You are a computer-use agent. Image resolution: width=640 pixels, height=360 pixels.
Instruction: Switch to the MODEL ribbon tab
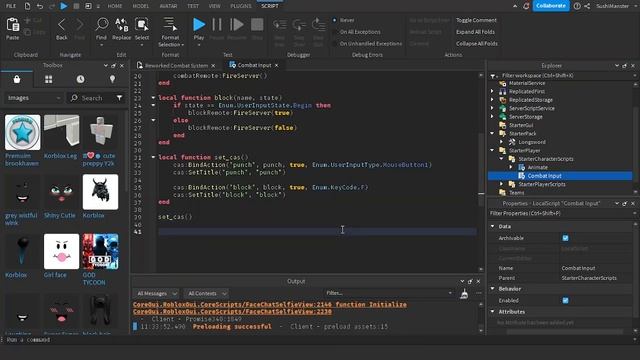pyautogui.click(x=141, y=6)
